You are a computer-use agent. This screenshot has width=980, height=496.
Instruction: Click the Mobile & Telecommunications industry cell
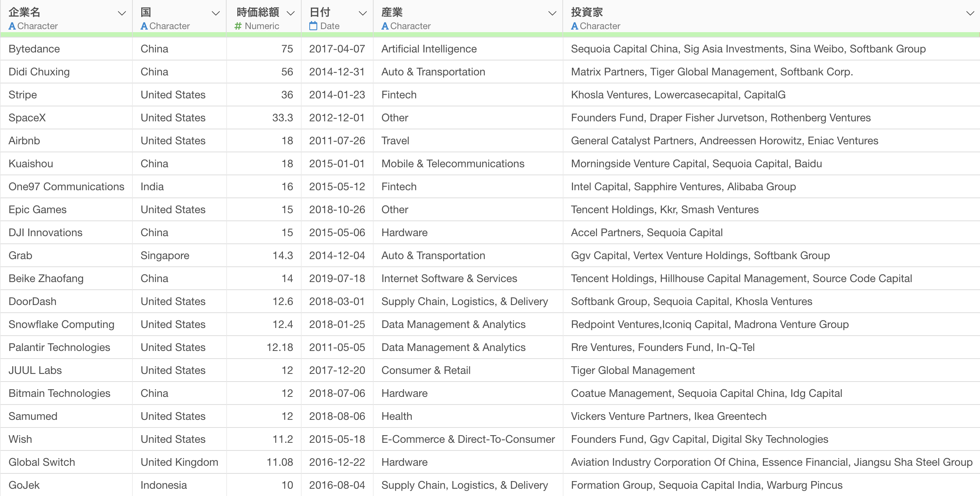468,164
